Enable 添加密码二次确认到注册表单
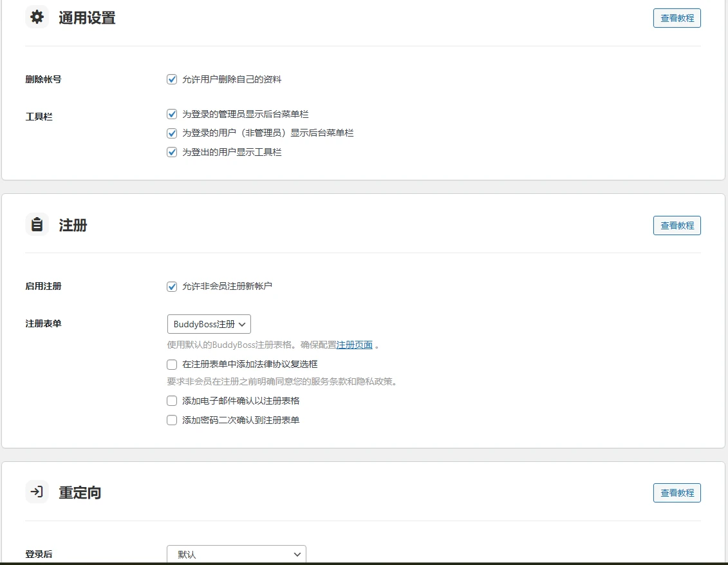Screen dimensions: 728x565 (172, 419)
